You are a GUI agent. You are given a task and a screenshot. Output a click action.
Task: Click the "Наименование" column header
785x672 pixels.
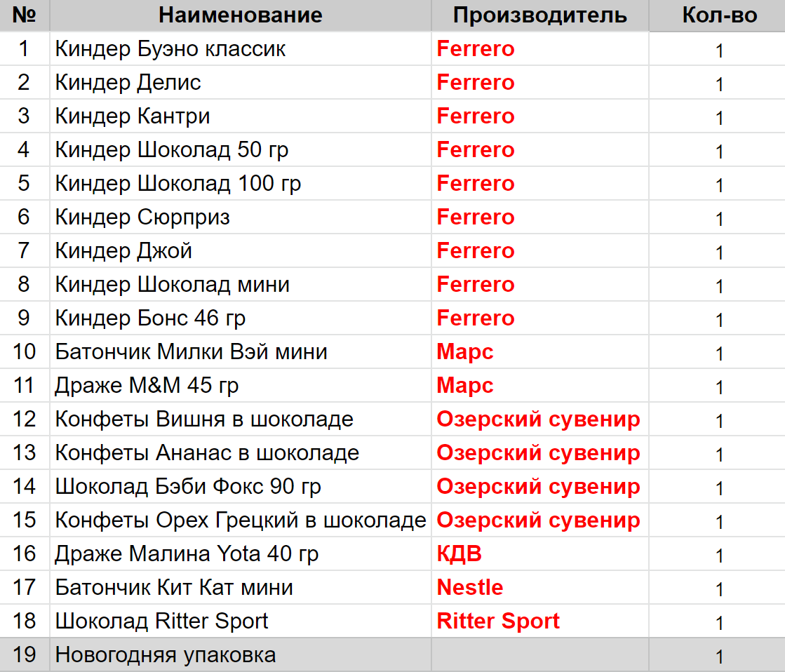pos(240,15)
